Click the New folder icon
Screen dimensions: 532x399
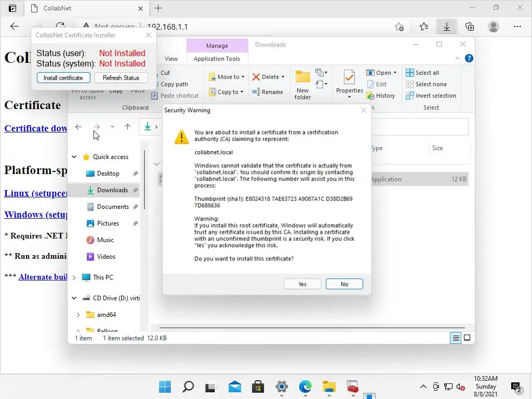pos(303,77)
